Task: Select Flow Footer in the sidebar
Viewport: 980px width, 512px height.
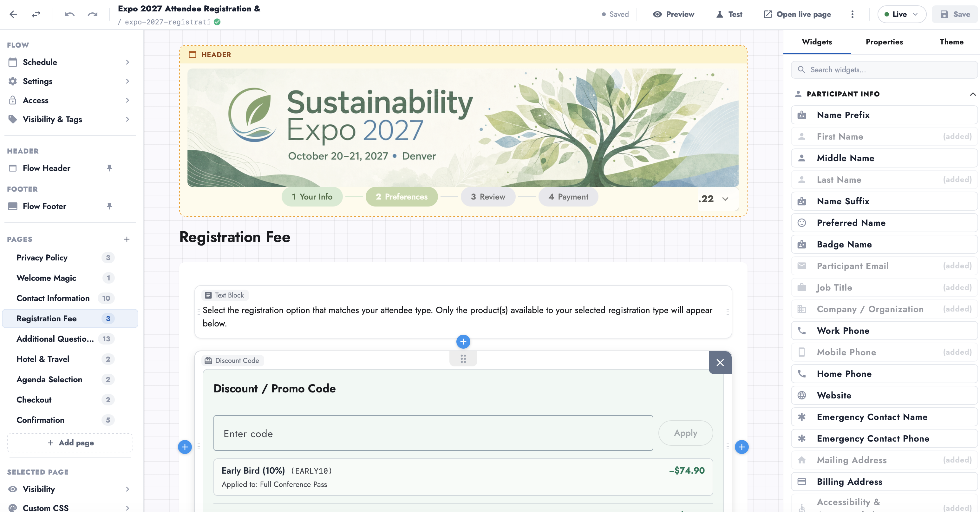Action: point(44,206)
